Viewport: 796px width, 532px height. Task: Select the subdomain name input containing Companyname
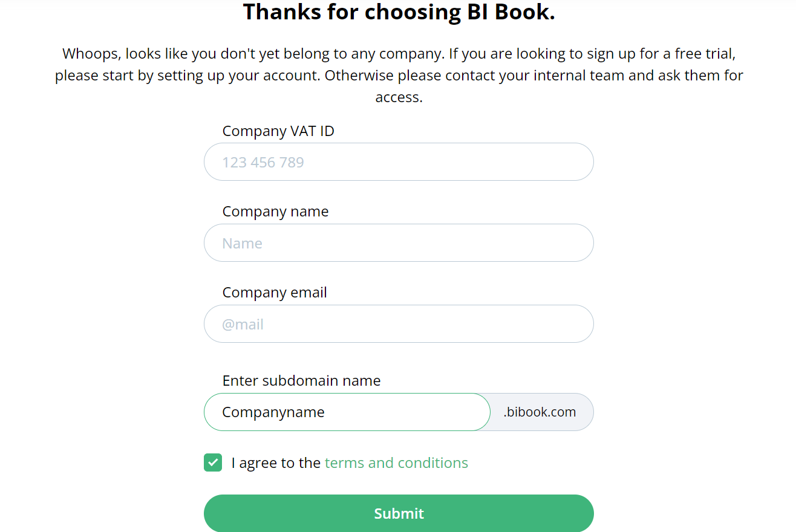pos(347,412)
